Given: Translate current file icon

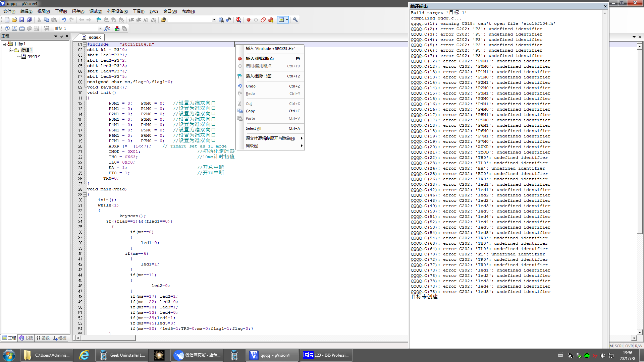Looking at the screenshot, I should pyautogui.click(x=7, y=28).
